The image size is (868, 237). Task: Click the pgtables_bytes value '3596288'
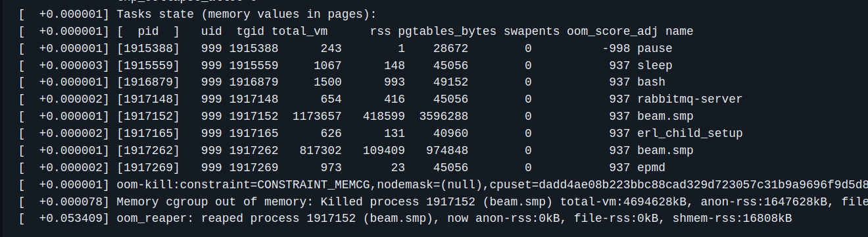(444, 117)
